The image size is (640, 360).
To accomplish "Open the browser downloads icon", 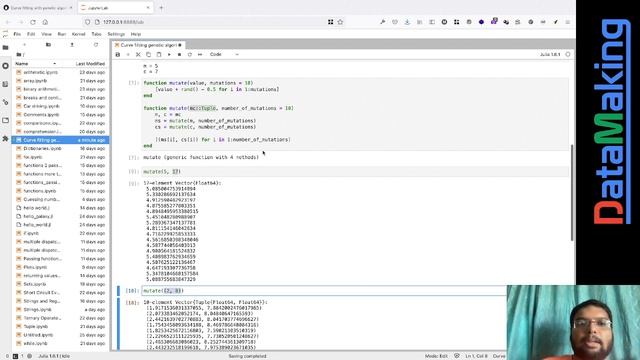I will [x=407, y=22].
